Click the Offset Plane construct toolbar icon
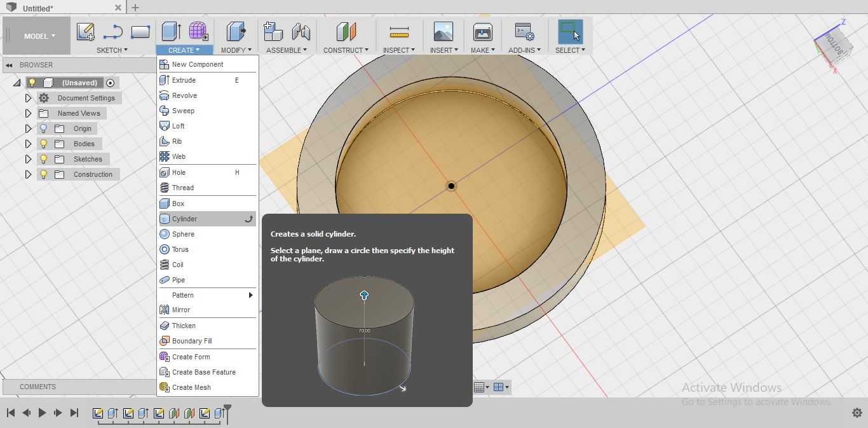This screenshot has height=428, width=868. [346, 32]
